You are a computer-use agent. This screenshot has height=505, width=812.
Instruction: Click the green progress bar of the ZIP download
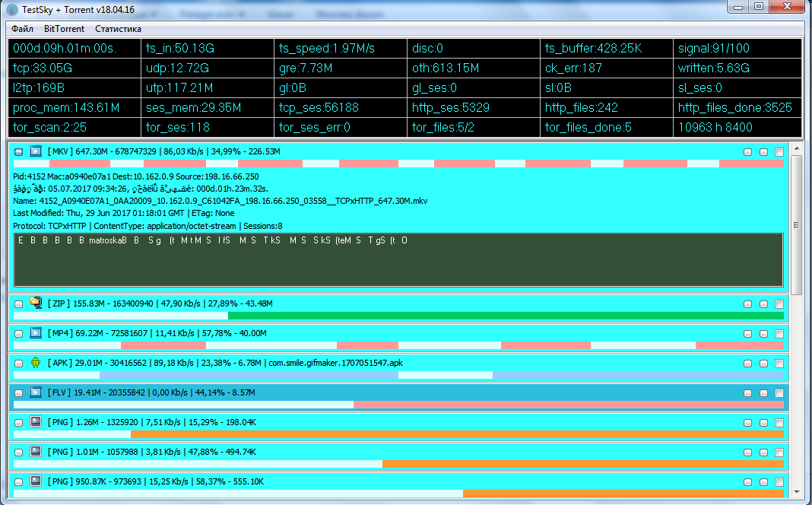pos(506,316)
